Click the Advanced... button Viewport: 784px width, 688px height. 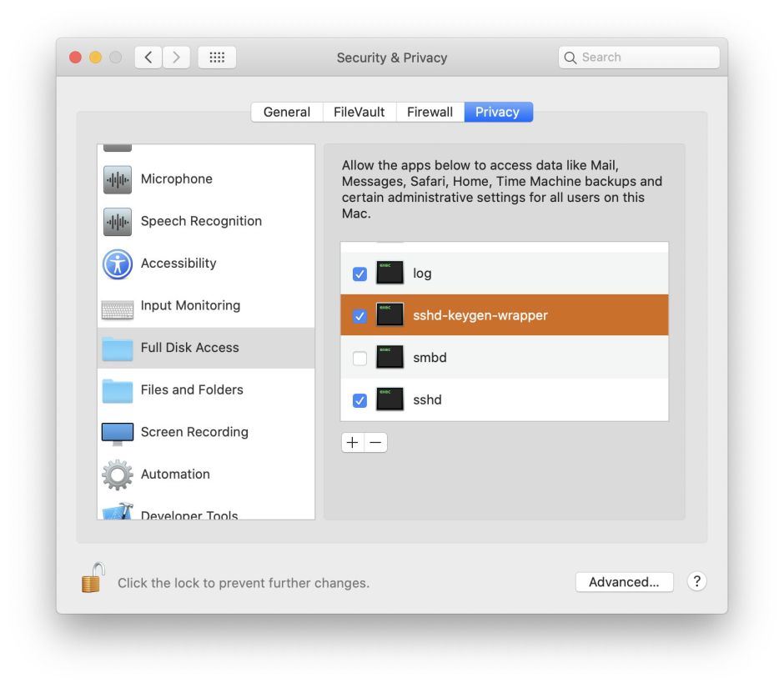624,582
